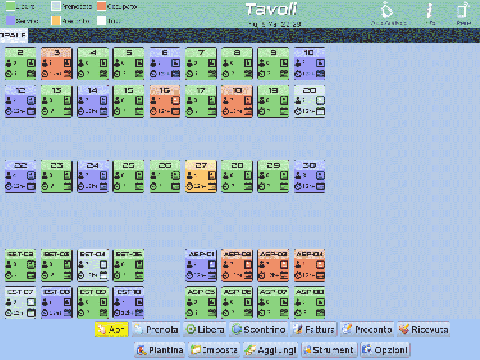
Task: Open the Opzioni settings
Action: point(385,350)
